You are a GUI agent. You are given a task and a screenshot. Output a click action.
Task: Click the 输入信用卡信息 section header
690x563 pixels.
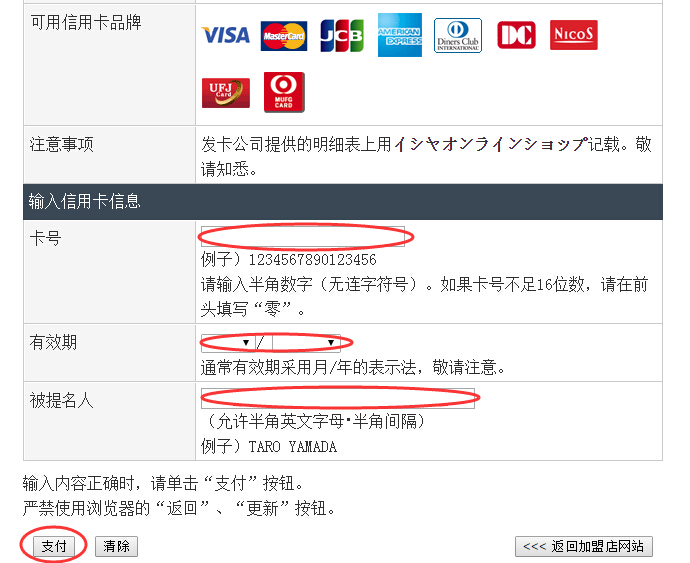tap(84, 202)
